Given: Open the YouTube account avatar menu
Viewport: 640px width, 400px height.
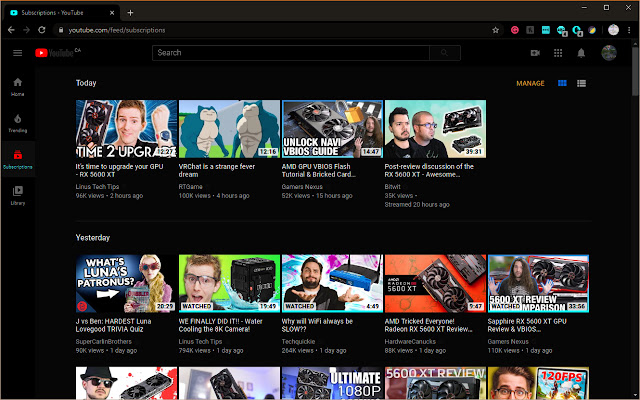Looking at the screenshot, I should click(609, 52).
